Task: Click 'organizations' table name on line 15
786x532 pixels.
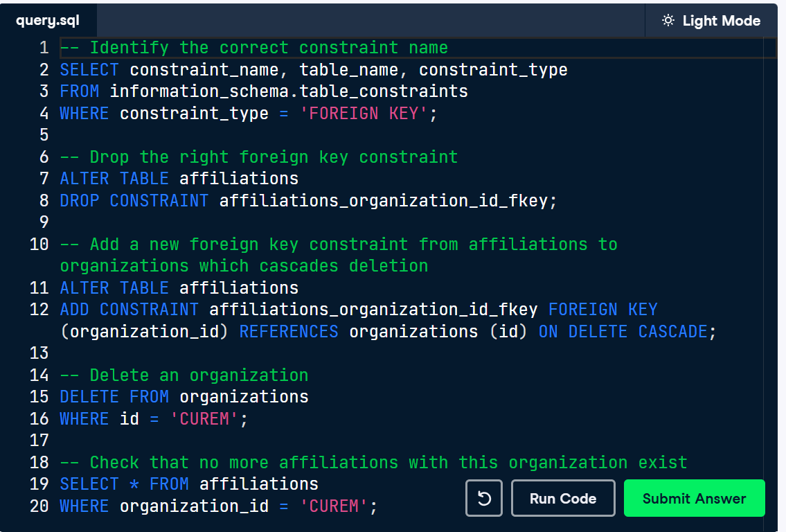Action: 244,397
